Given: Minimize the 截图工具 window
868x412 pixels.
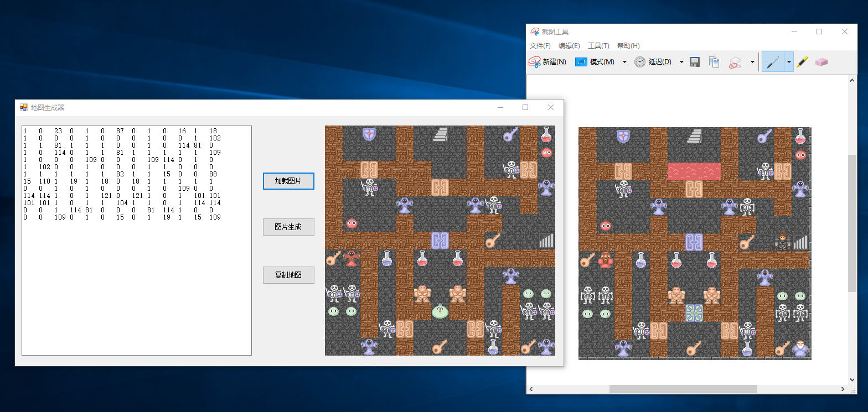Looking at the screenshot, I should pos(794,32).
